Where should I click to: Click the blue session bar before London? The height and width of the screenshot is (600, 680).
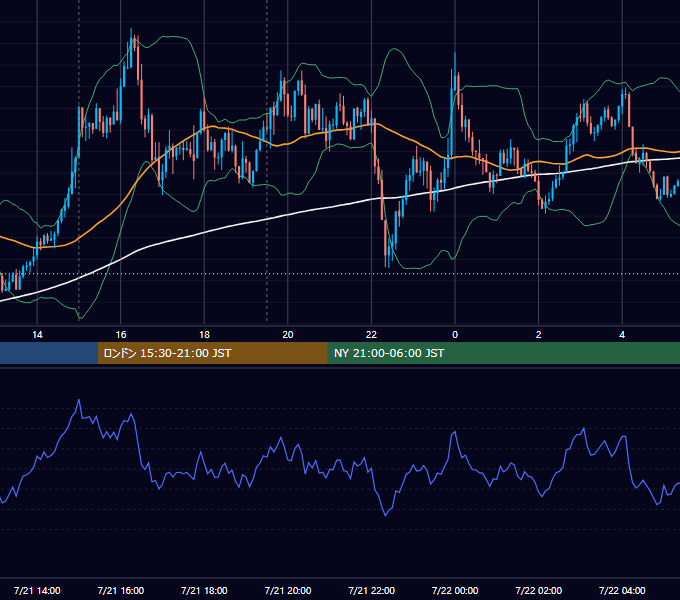coord(49,353)
